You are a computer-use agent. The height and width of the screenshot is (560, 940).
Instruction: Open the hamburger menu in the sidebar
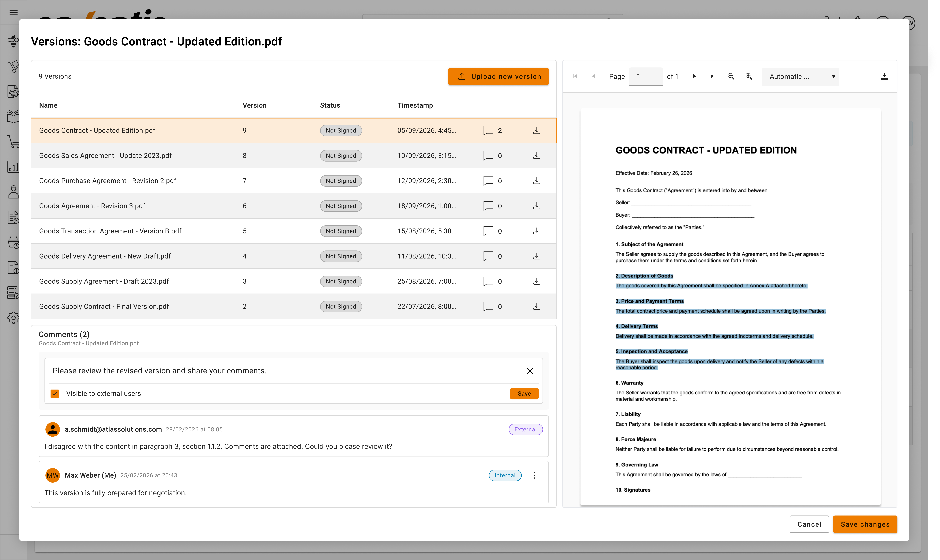click(x=14, y=12)
